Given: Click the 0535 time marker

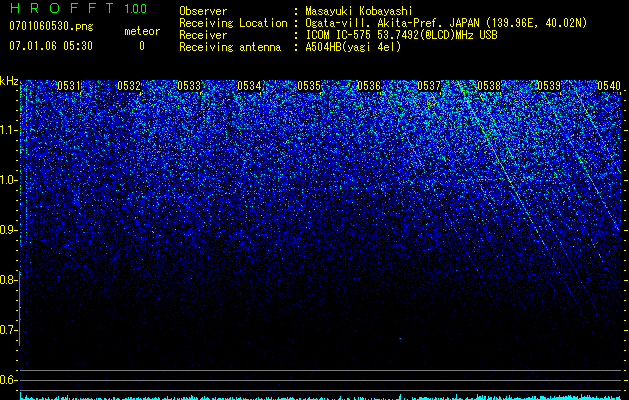Looking at the screenshot, I should tap(309, 86).
